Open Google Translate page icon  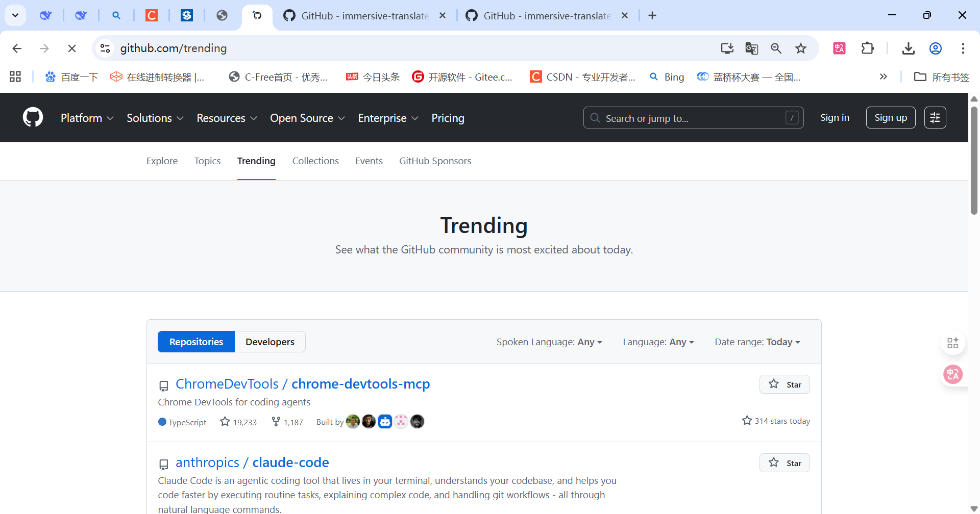point(751,48)
